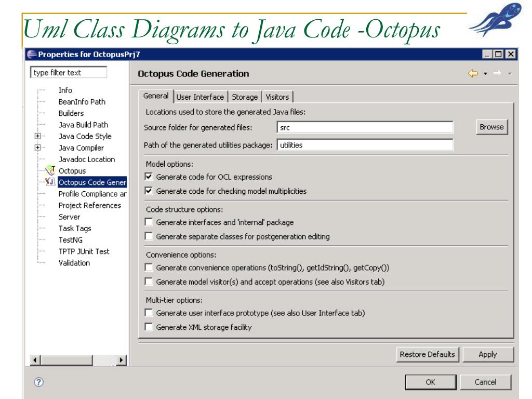This screenshot has height=399, width=532.
Task: Enable Generate model visitor(s) and accept operations
Action: click(149, 282)
